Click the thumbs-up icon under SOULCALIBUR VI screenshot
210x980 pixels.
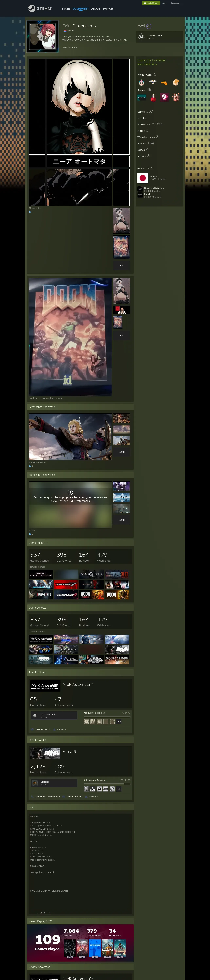click(x=30, y=466)
